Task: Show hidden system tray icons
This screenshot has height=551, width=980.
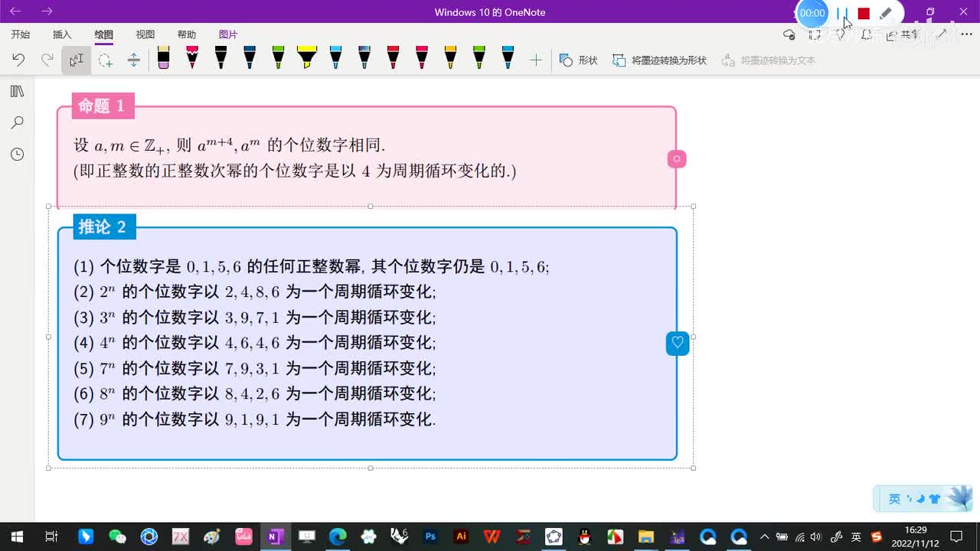Action: pos(764,536)
